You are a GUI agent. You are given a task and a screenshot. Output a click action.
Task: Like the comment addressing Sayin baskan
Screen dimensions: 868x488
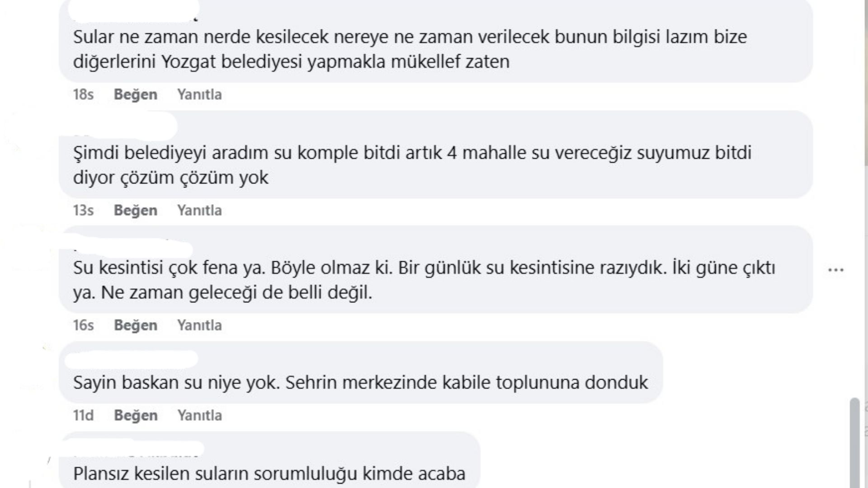pos(136,414)
